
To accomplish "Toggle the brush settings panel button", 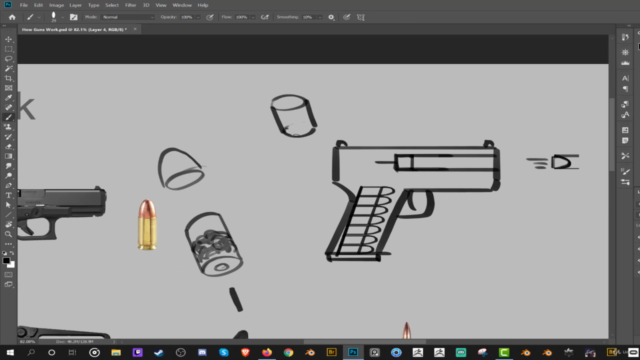I will click(x=73, y=17).
